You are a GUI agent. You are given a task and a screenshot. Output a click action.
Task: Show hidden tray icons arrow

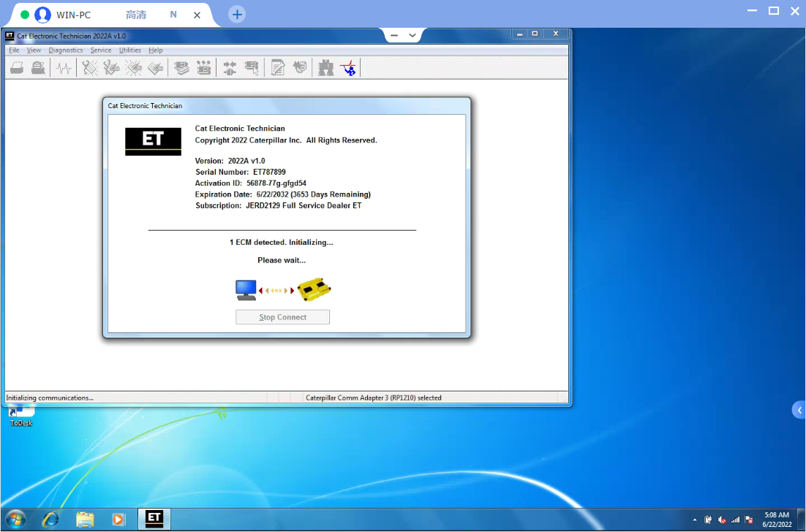(694, 520)
